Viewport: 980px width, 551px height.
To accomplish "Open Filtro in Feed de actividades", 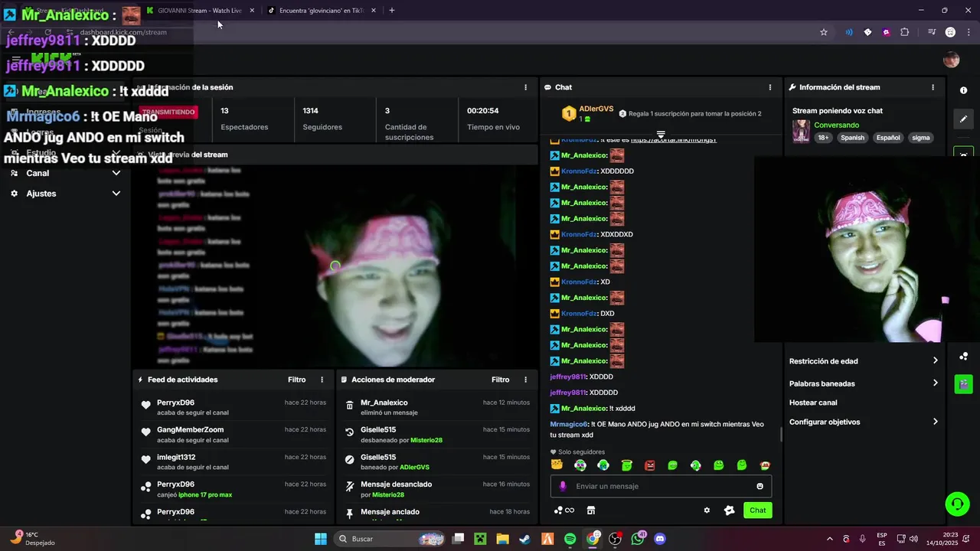I will pyautogui.click(x=296, y=380).
